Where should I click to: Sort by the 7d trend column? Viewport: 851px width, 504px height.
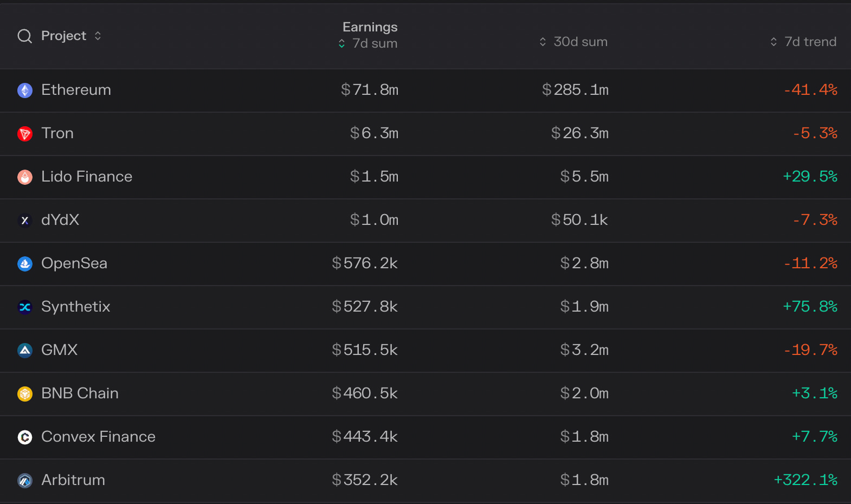pos(803,42)
